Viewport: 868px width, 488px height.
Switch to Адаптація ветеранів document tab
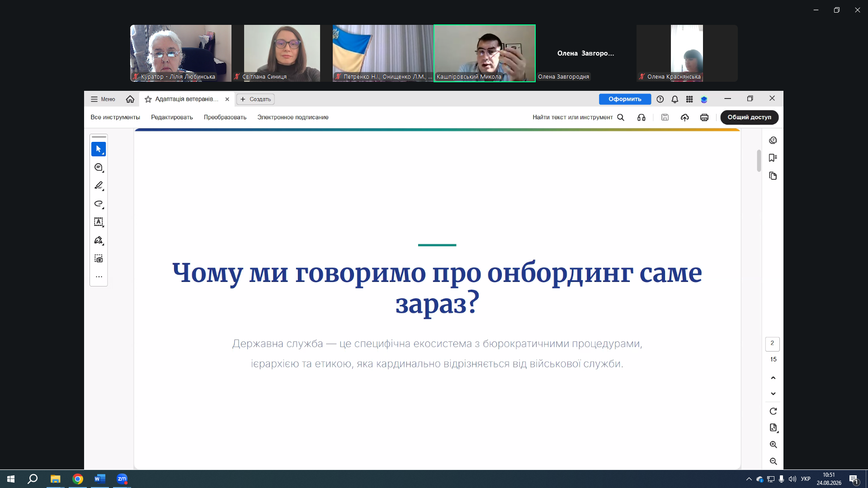tap(187, 99)
